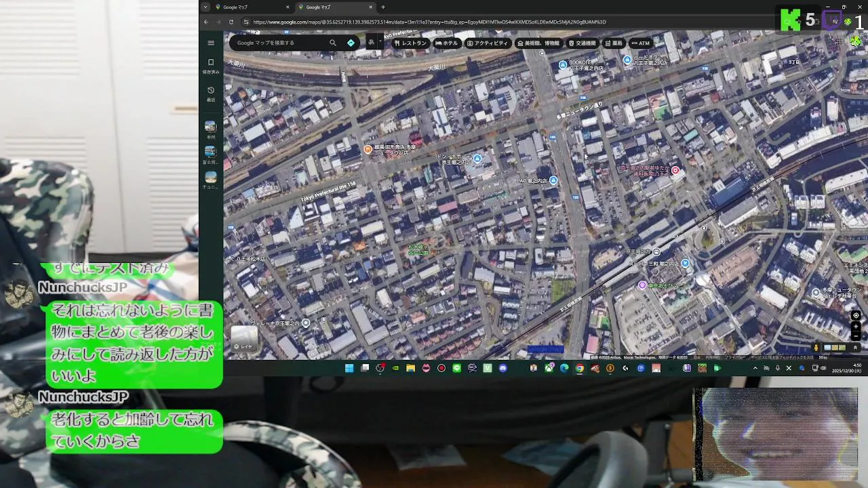Open Discord from the taskbar
Image resolution: width=868 pixels, height=488 pixels.
[502, 368]
